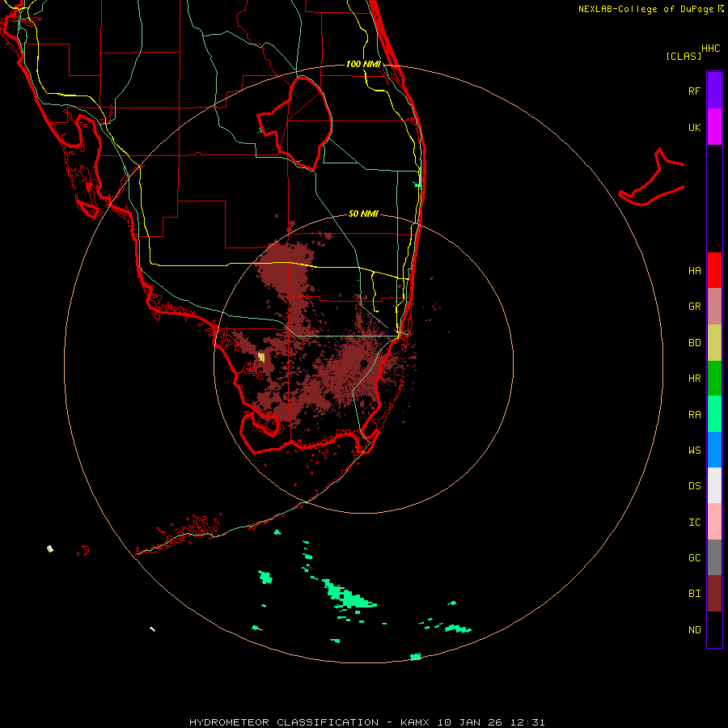Click the '12:31' timestamp
The width and height of the screenshot is (728, 728).
pyautogui.click(x=527, y=722)
